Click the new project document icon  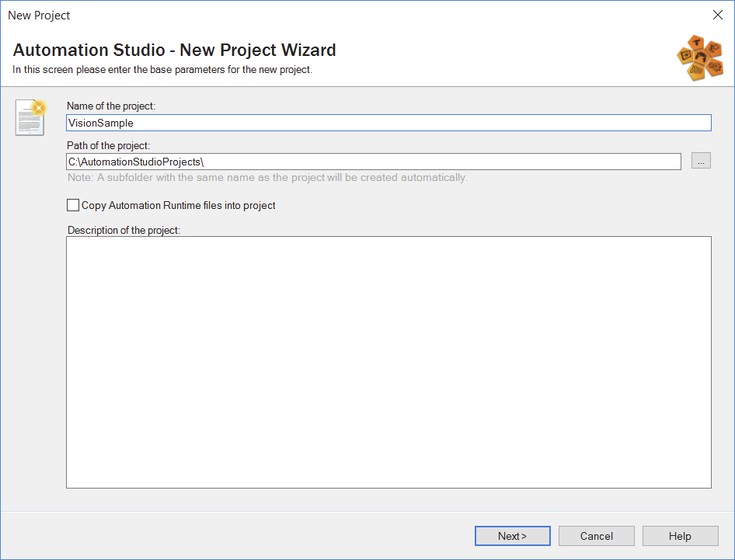click(30, 117)
